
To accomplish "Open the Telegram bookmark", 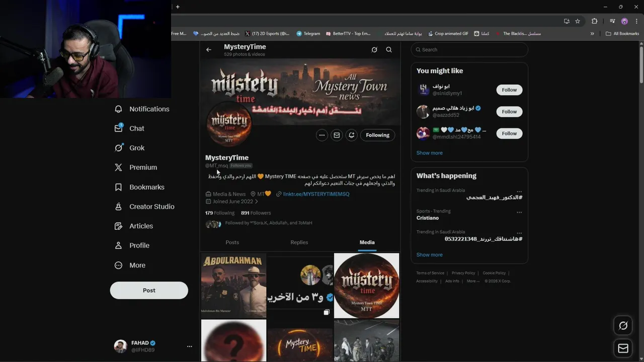I will [308, 34].
